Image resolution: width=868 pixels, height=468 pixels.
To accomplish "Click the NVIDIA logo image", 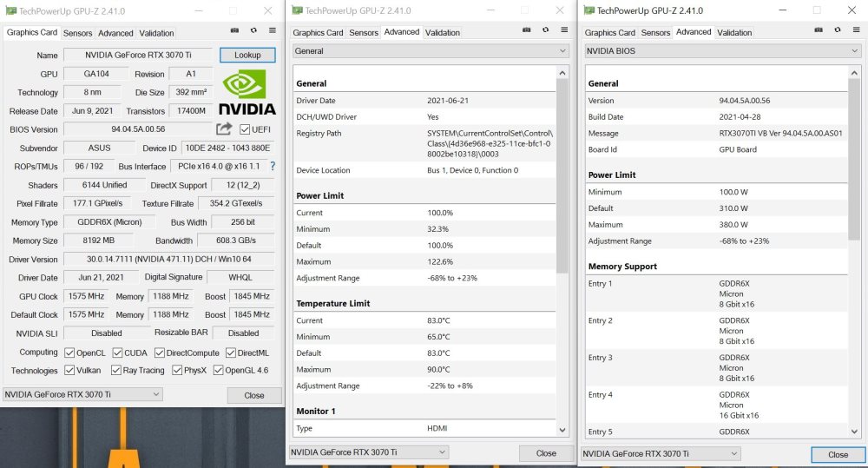I will pyautogui.click(x=247, y=93).
